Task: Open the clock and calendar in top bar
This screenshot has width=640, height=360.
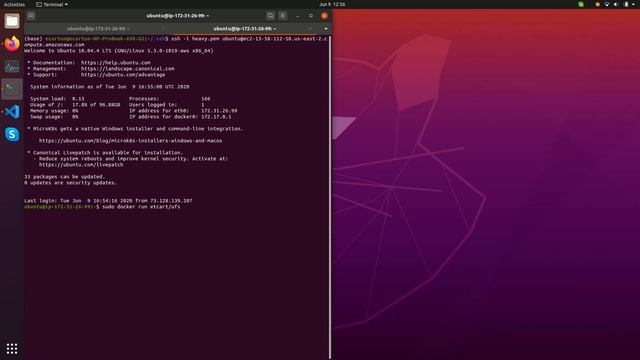Action: [x=332, y=4]
